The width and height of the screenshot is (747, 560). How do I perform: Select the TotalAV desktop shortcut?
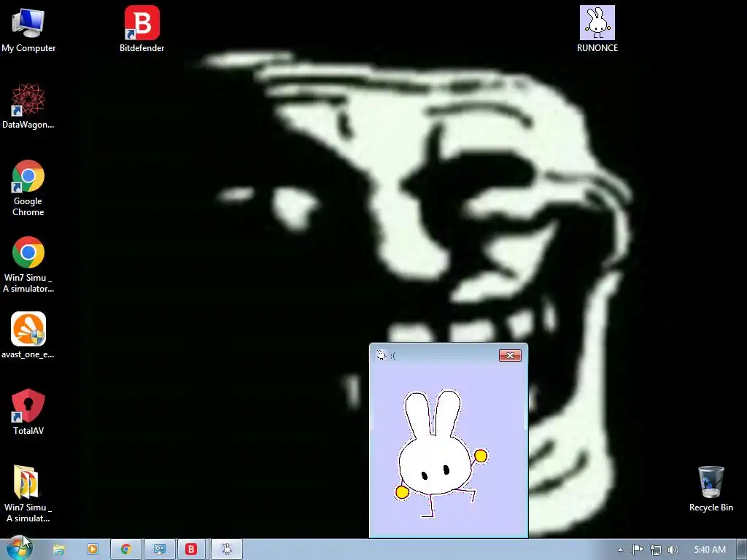28,412
